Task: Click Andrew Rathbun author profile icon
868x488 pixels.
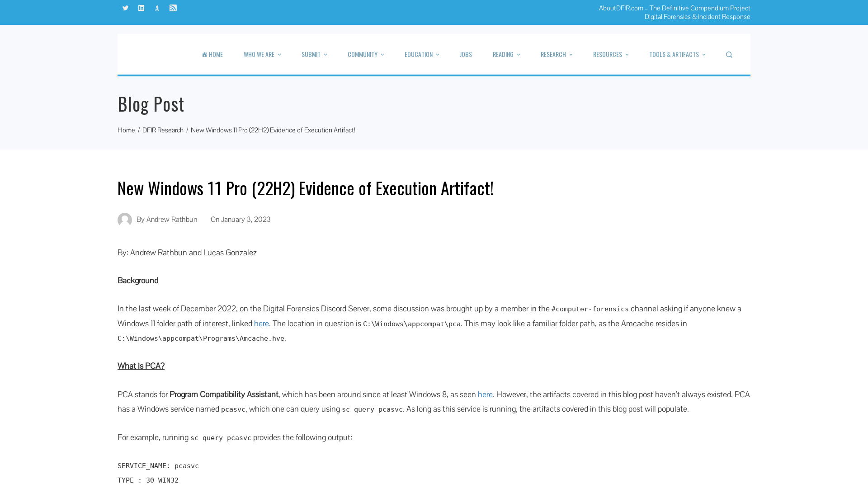Action: [x=125, y=220]
